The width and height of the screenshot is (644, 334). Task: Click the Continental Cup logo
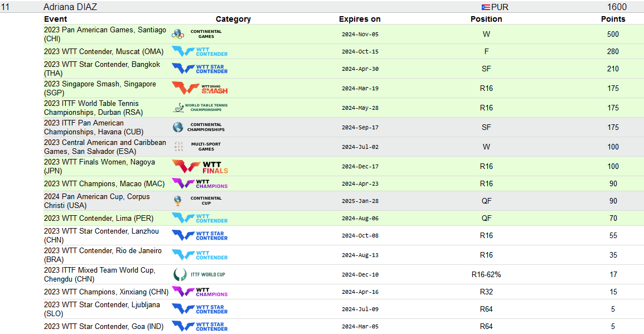pyautogui.click(x=198, y=201)
